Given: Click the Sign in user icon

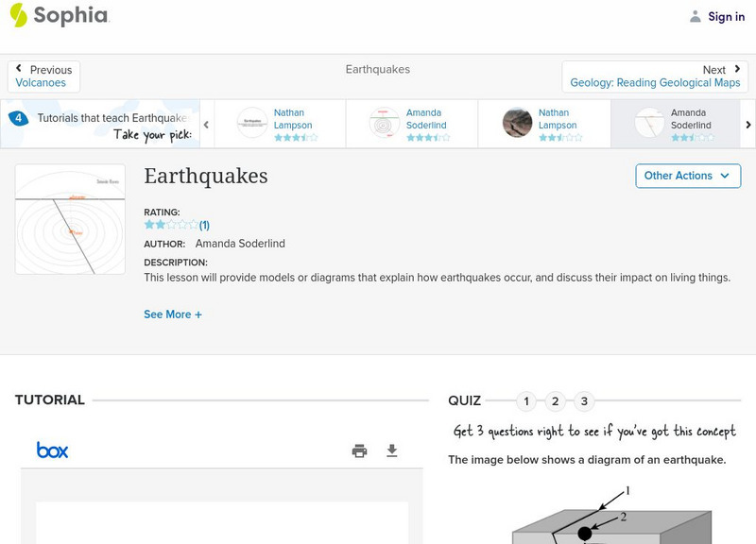Looking at the screenshot, I should coord(696,16).
